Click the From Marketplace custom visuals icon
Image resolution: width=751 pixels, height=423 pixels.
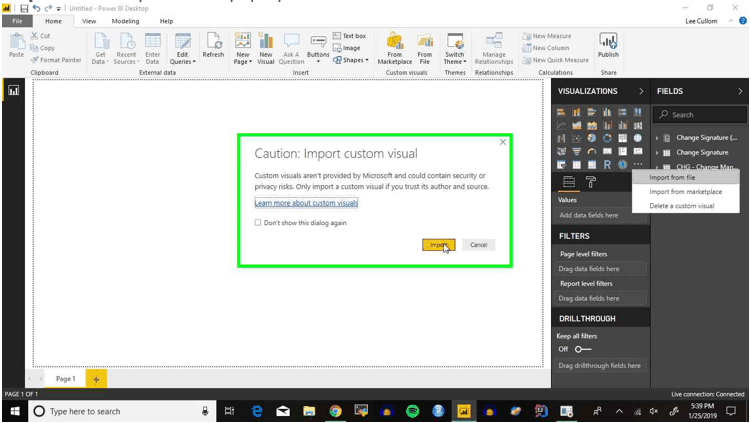[x=395, y=48]
